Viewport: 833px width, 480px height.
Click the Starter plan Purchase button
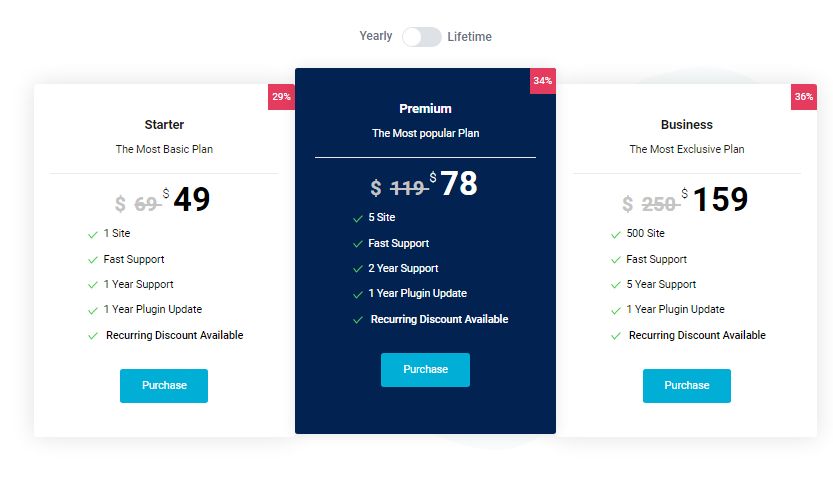pos(164,386)
